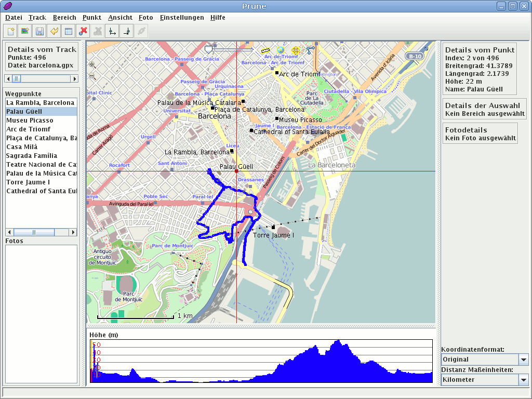The image size is (532, 399).
Task: Open the Einstellungen menu
Action: [x=182, y=18]
